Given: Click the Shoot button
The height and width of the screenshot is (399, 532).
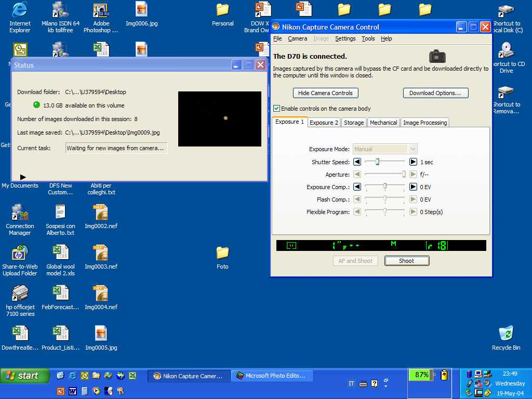Looking at the screenshot, I should (406, 261).
